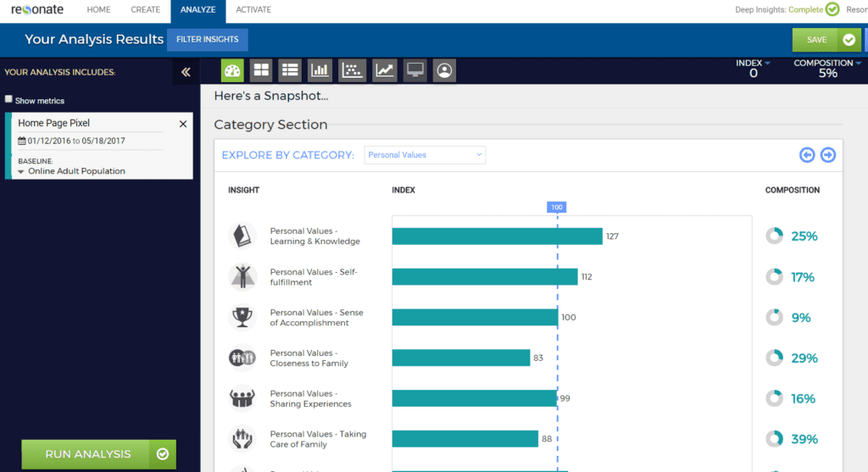Viewport: 868px width, 472px height.
Task: Go to next category with right arrow
Action: (828, 154)
